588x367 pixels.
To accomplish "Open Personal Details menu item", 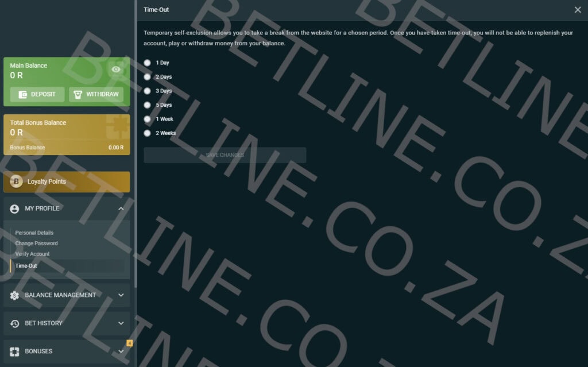I will coord(34,233).
